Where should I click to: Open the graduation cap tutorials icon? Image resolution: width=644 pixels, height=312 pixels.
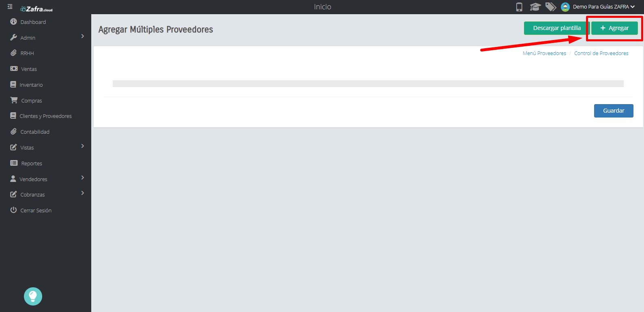click(x=535, y=7)
